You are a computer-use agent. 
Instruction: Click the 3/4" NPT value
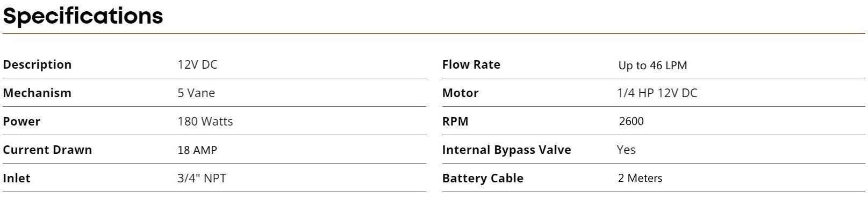(202, 178)
